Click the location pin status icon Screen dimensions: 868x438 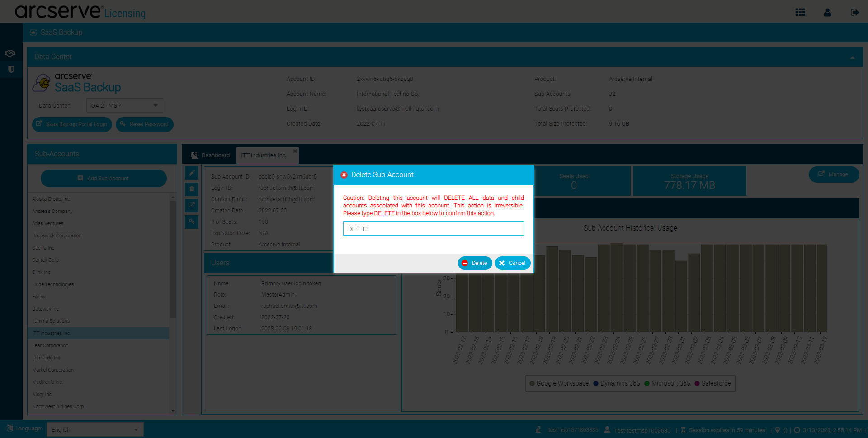click(x=778, y=430)
